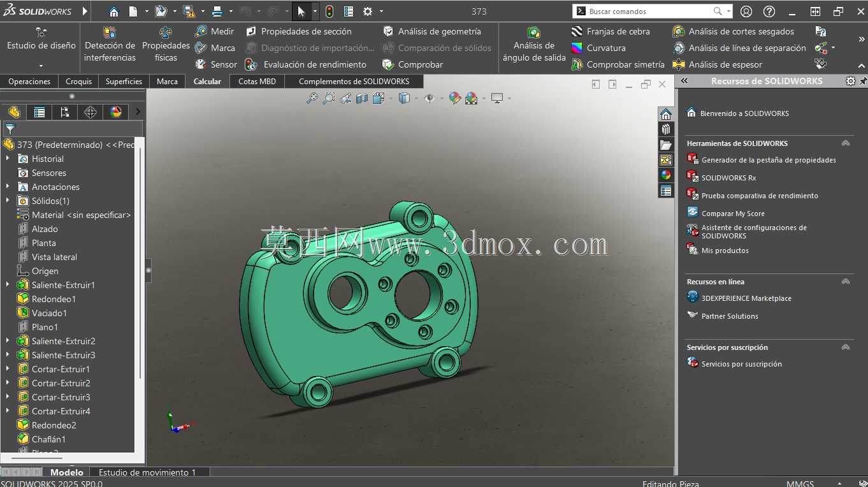Open Análisis de cortes sesgados
The width and height of the screenshot is (868, 487).
733,31
